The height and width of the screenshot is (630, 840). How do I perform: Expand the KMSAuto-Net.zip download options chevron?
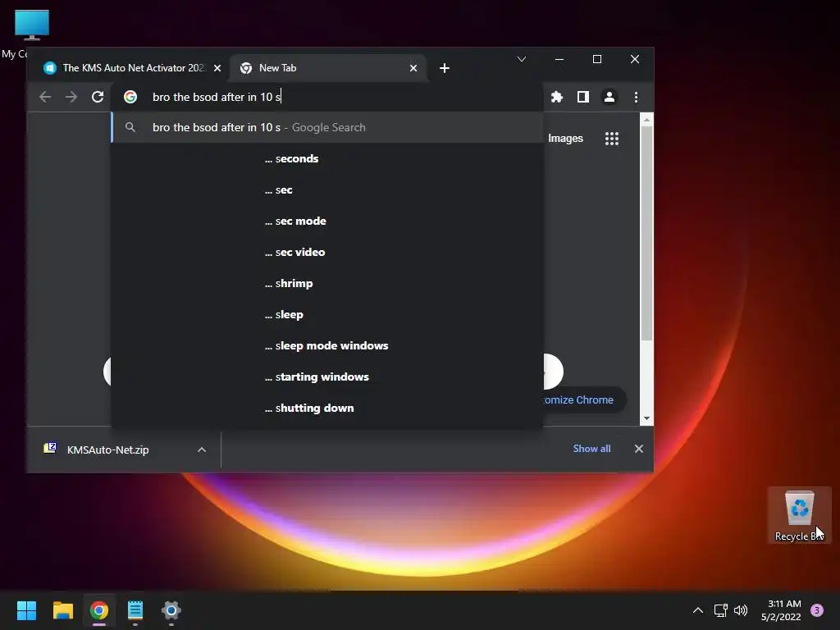point(202,450)
